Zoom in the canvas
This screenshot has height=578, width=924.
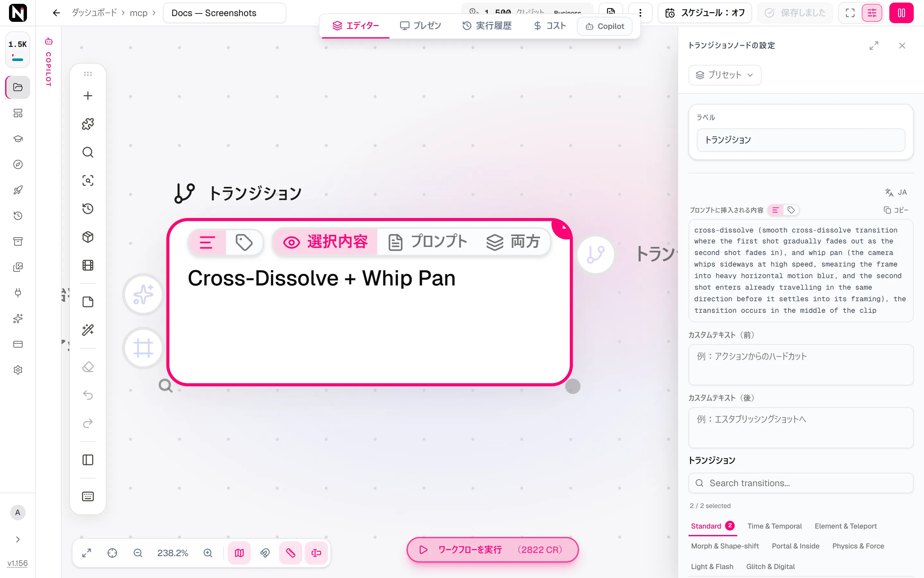tap(208, 553)
